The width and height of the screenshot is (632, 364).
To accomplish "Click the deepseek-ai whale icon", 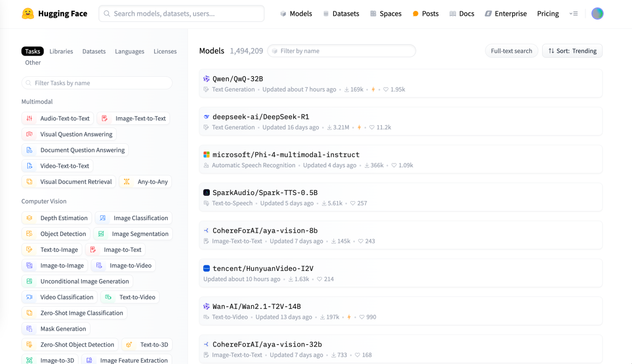I will pyautogui.click(x=206, y=117).
